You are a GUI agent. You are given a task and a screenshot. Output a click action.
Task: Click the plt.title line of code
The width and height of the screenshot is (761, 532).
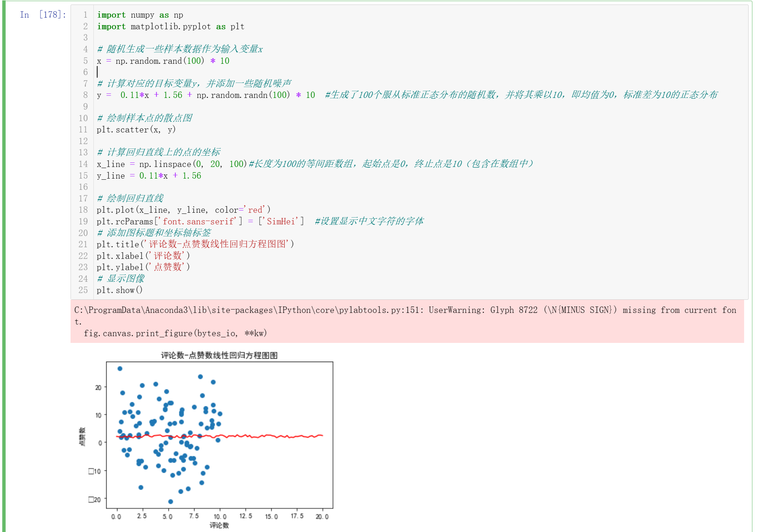tap(195, 244)
